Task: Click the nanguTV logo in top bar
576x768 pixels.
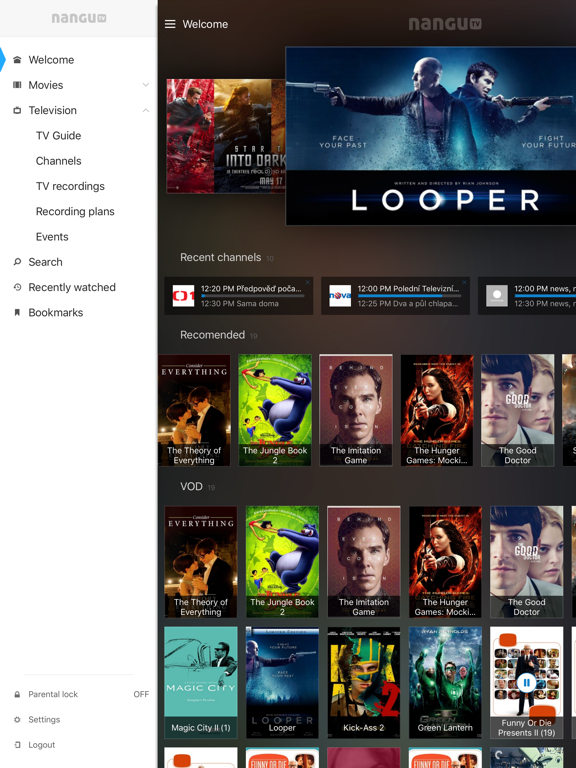Action: click(445, 24)
